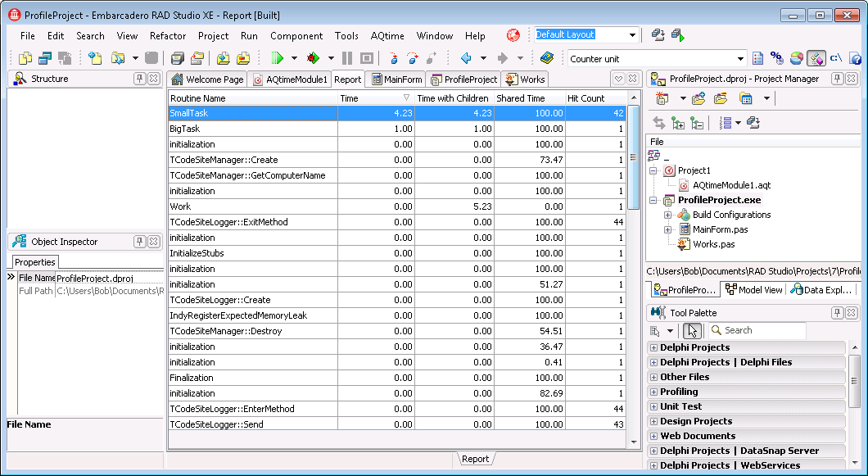Click the Program Reset stop icon

coord(367,58)
